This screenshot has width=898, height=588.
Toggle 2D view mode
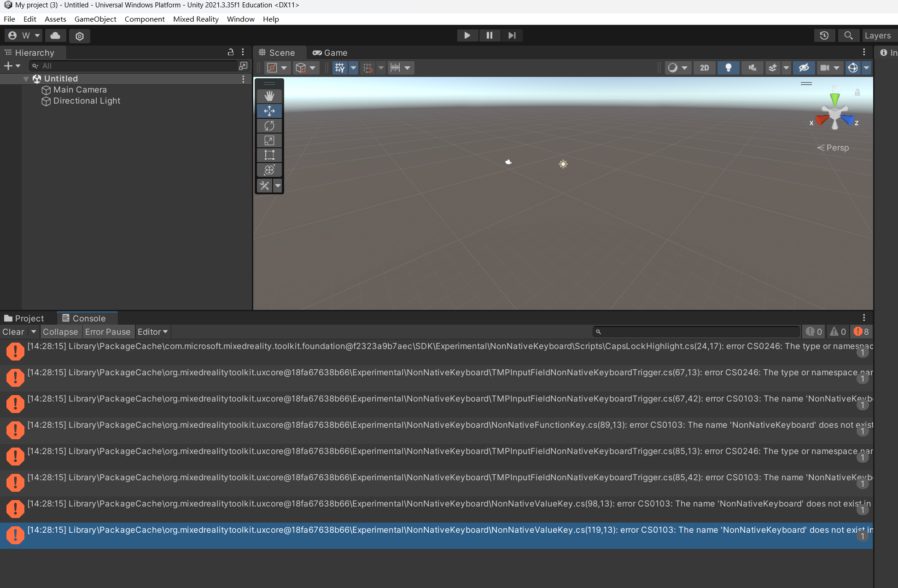[704, 68]
